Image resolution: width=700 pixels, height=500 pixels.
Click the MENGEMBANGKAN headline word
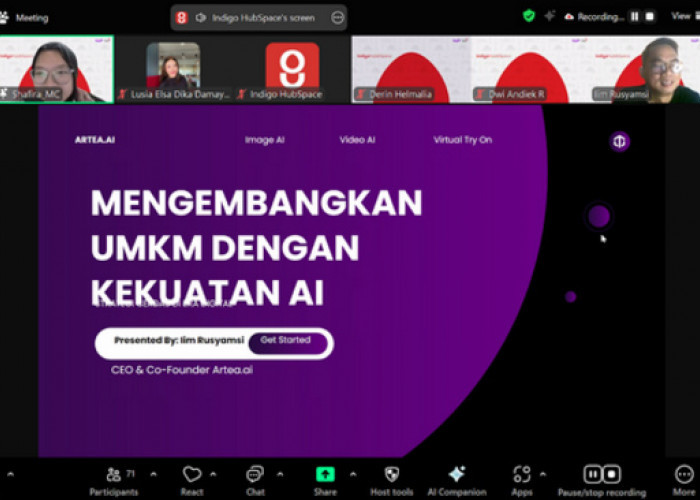coord(256,203)
